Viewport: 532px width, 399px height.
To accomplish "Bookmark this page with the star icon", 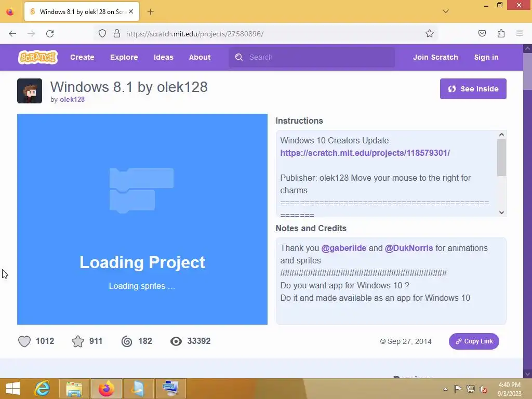I will coord(430,33).
